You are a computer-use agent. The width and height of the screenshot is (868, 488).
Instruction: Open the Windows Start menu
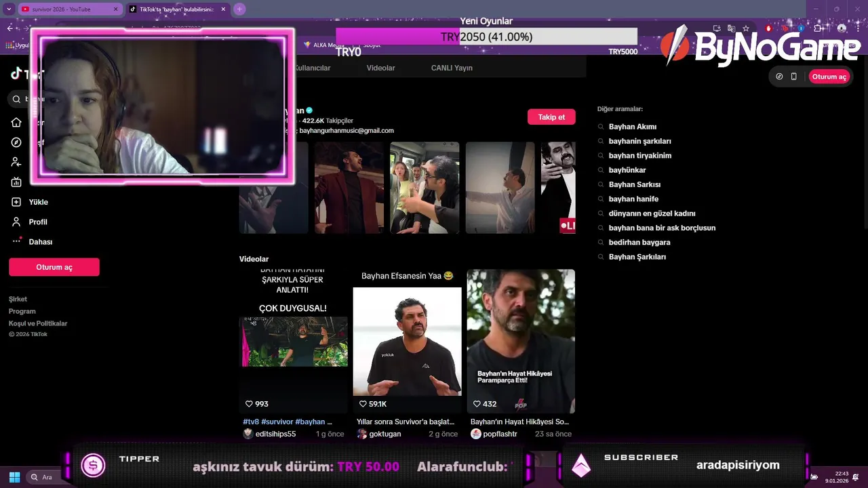[x=14, y=477]
